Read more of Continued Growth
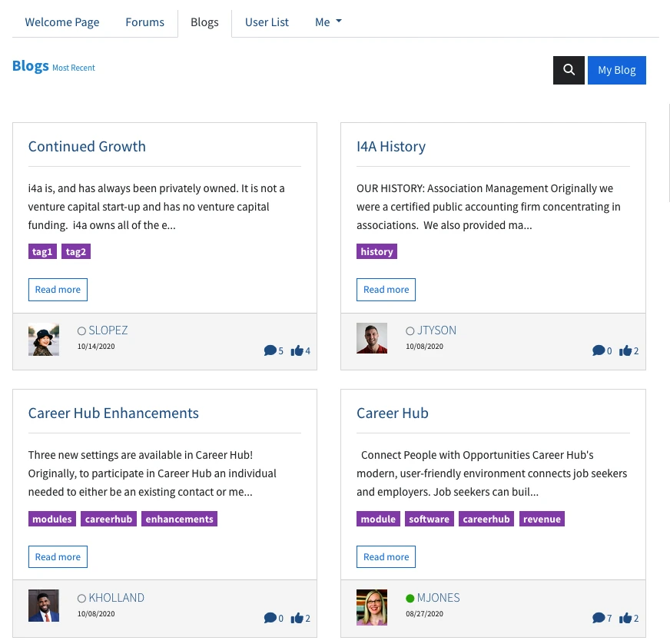This screenshot has height=644, width=670. click(x=58, y=290)
